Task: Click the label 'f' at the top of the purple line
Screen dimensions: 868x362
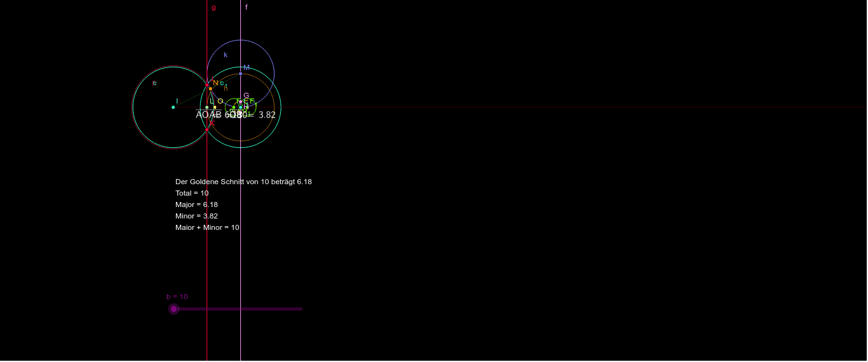Action: pyautogui.click(x=247, y=7)
